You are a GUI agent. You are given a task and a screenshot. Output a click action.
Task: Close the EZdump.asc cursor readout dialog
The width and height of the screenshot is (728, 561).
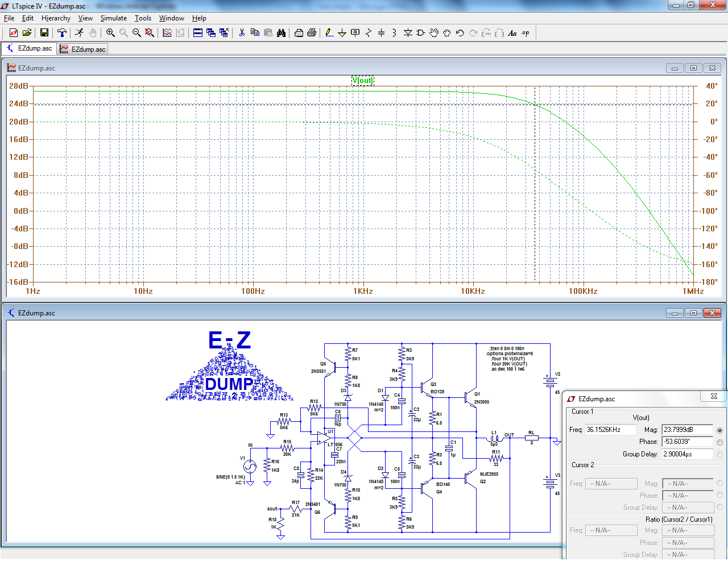pyautogui.click(x=714, y=396)
